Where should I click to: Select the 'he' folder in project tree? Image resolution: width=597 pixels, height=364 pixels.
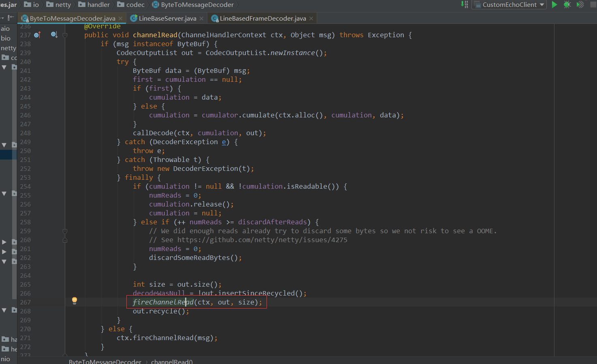9,349
